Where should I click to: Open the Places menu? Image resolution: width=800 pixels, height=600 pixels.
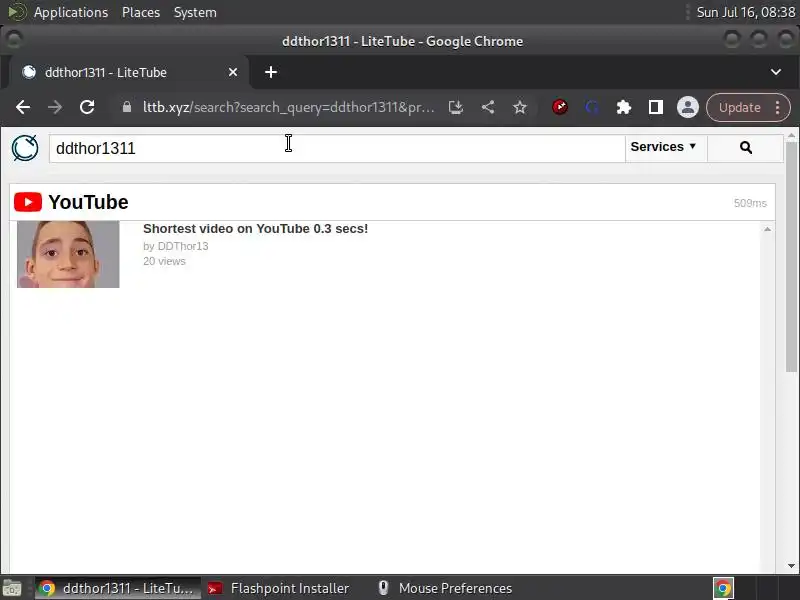pyautogui.click(x=141, y=12)
